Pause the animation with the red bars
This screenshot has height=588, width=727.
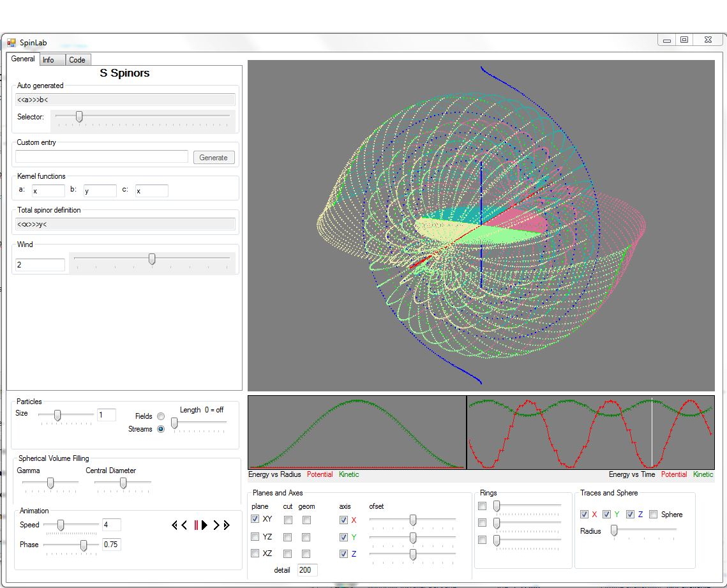point(196,525)
